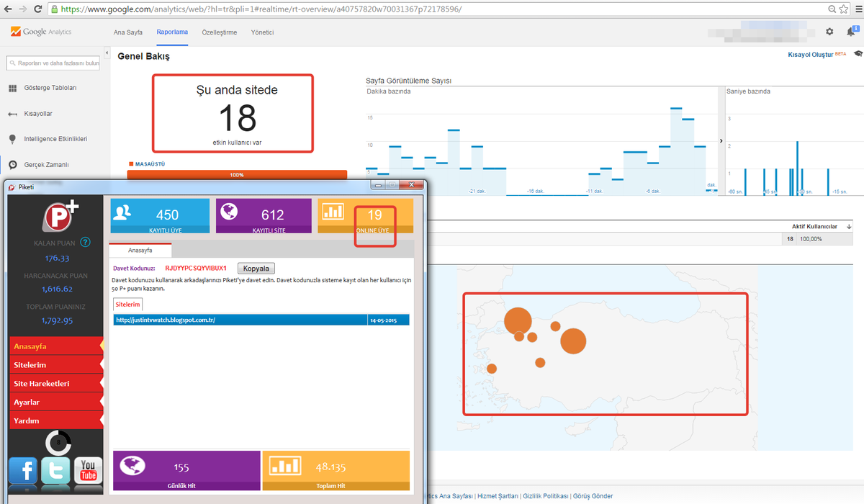864x504 pixels.
Task: Click the 14-05-2015 date cell
Action: pos(389,320)
